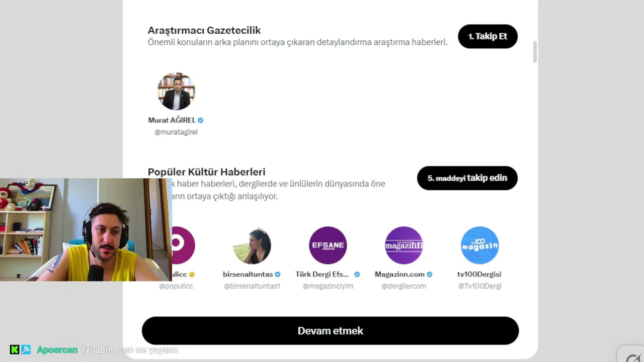Open the @dergilercom handle link

(404, 286)
